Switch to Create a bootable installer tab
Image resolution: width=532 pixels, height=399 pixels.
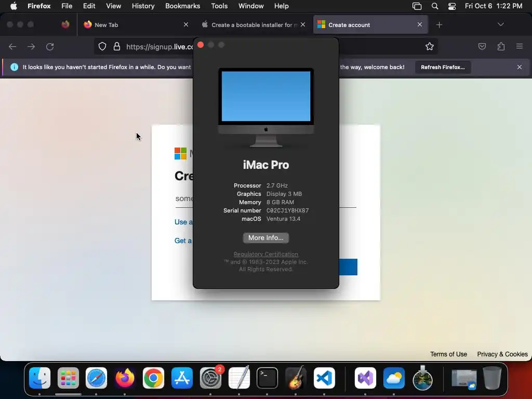coord(254,25)
